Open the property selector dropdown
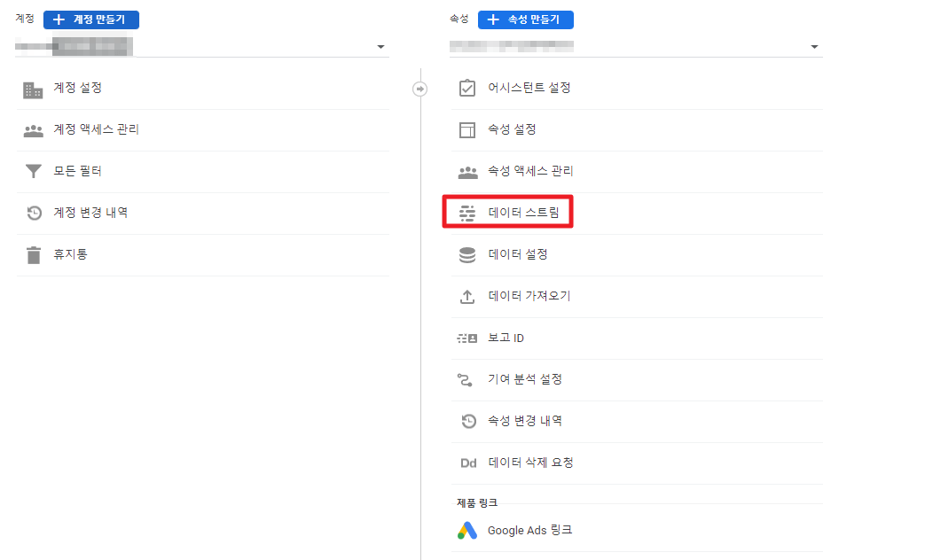Image resolution: width=925 pixels, height=560 pixels. [x=814, y=46]
